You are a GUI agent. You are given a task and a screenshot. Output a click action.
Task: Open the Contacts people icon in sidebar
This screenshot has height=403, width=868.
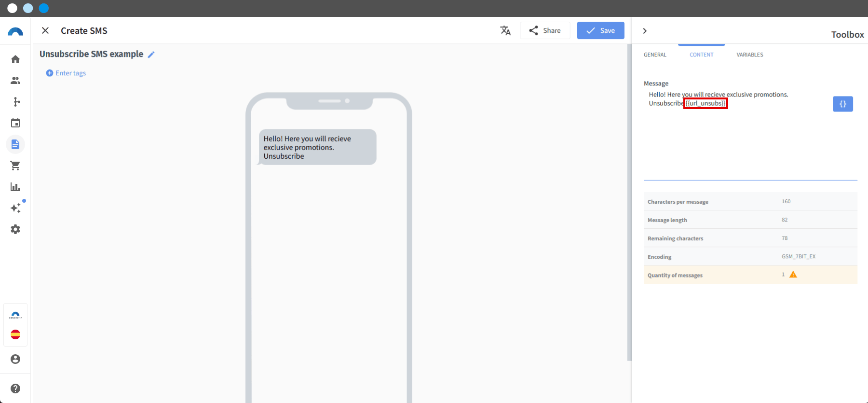tap(15, 81)
